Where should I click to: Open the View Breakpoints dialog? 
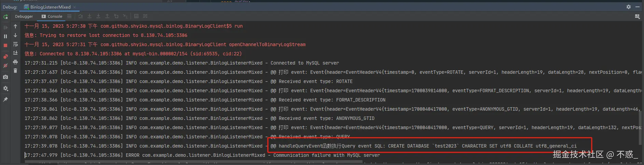click(5, 57)
